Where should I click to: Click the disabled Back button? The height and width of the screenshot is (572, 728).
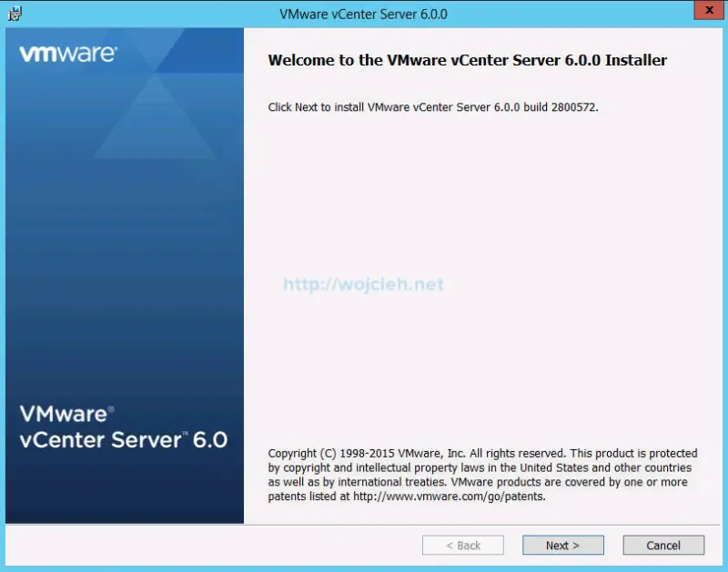pyautogui.click(x=463, y=545)
